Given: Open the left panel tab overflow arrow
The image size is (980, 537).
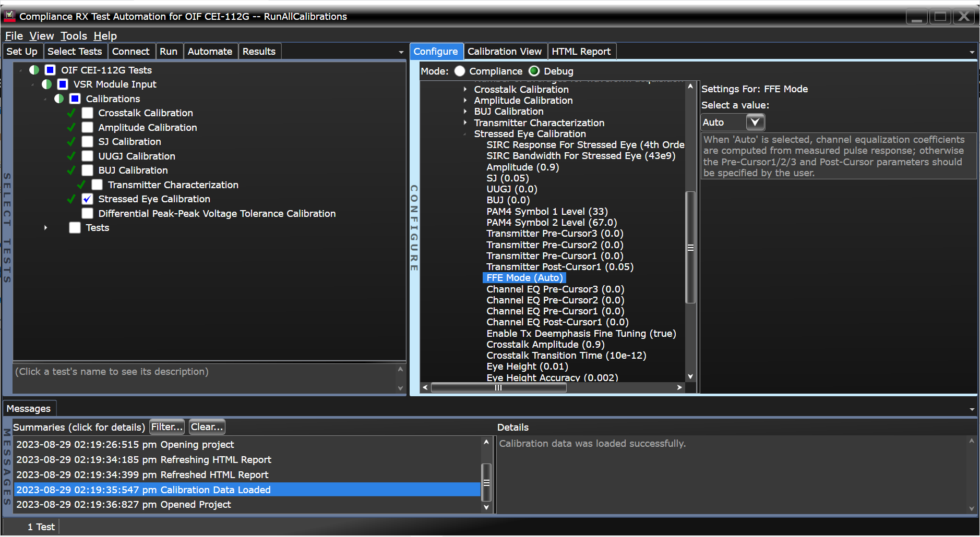Looking at the screenshot, I should (x=401, y=52).
